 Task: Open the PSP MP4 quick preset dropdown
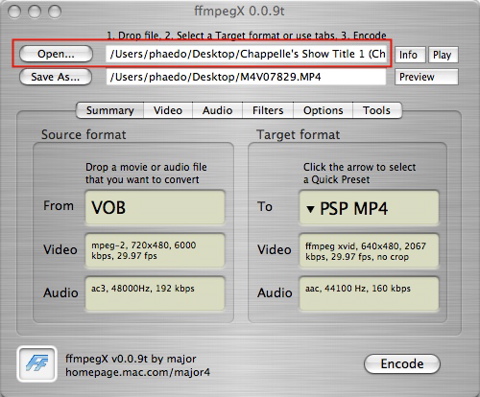click(369, 208)
